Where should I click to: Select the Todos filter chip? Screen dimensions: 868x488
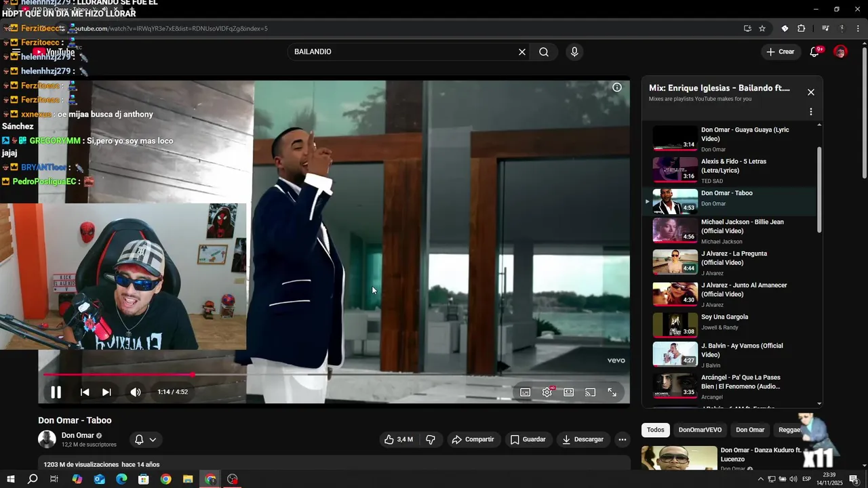656,430
